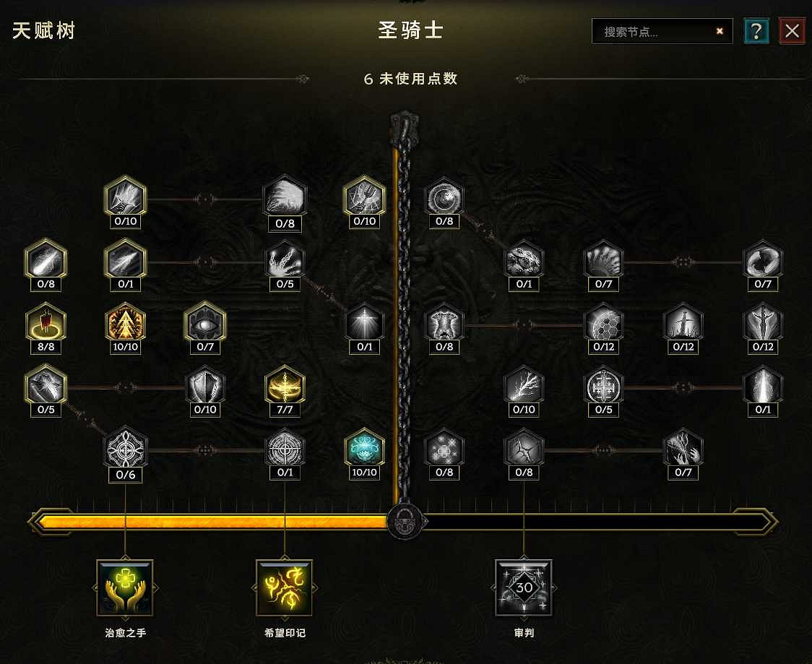Select the cracked ground node showing 0/8
The image size is (812, 664).
tap(524, 449)
